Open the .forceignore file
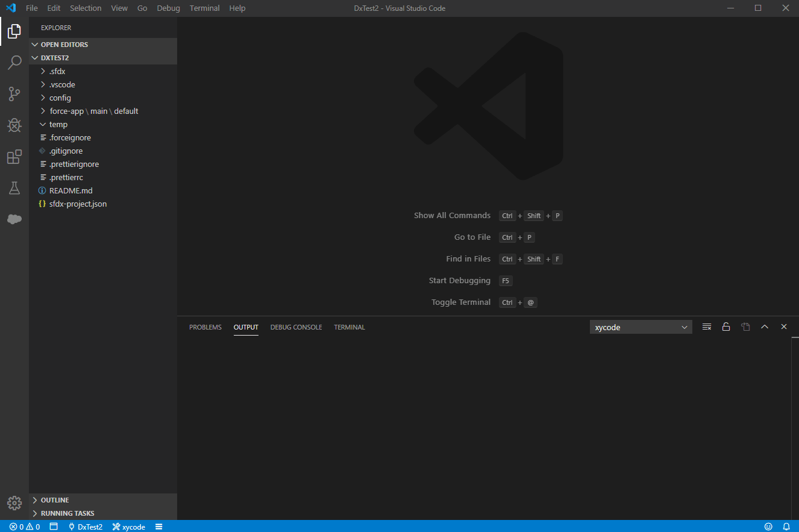Image resolution: width=799 pixels, height=532 pixels. pyautogui.click(x=103, y=137)
